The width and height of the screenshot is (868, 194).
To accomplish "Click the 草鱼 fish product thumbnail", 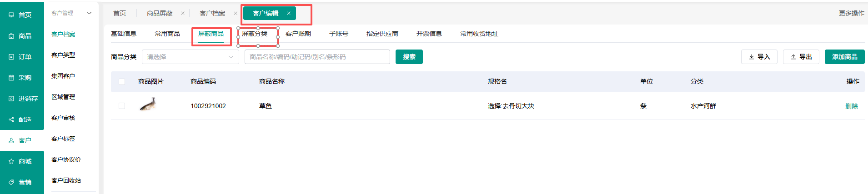I will coord(148,104).
